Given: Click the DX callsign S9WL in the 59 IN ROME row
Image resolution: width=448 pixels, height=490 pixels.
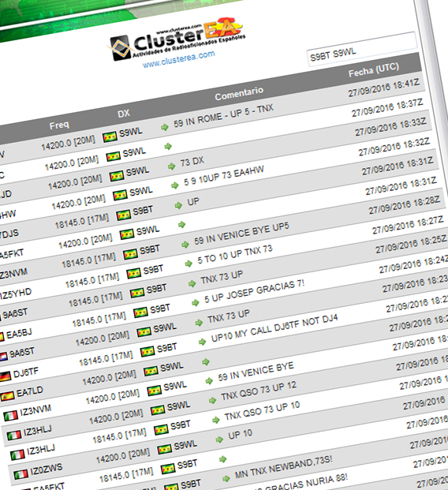Looking at the screenshot, I should point(131,133).
